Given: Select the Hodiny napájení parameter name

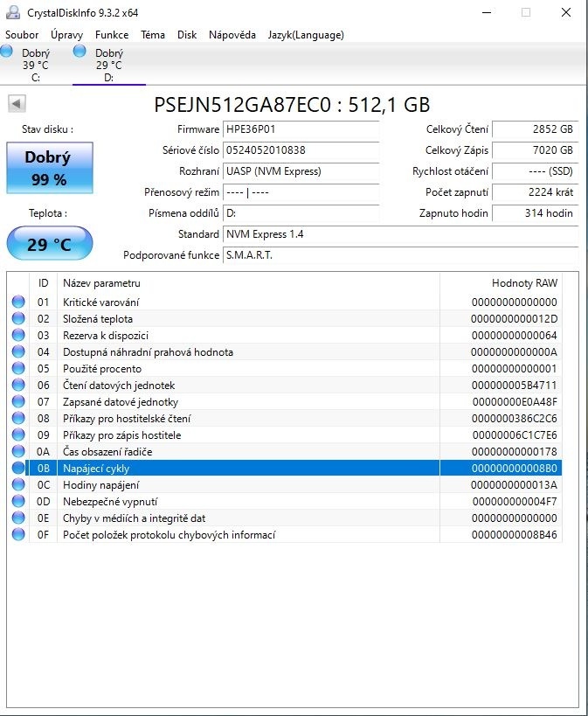Looking at the screenshot, I should click(x=100, y=485).
